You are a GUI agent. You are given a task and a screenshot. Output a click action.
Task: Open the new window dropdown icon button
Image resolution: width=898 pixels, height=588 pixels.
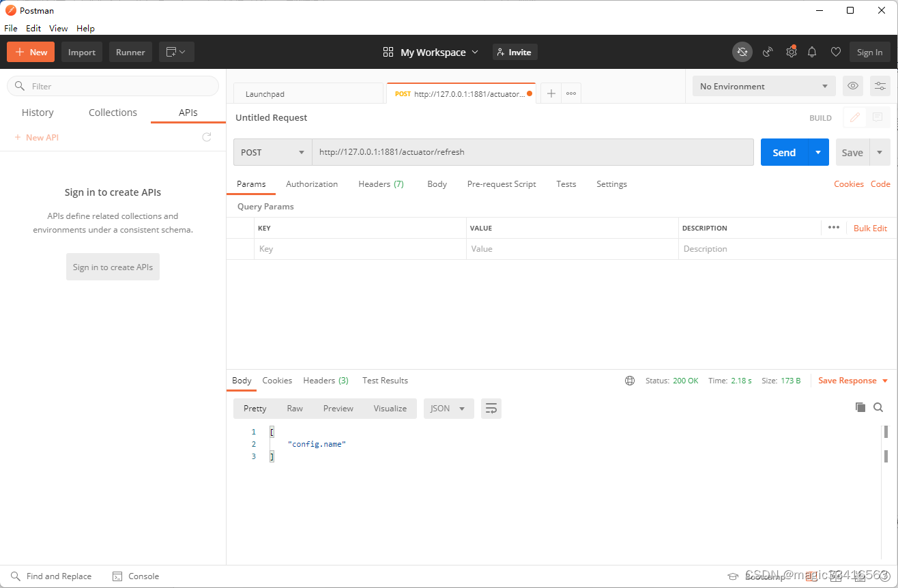(177, 52)
